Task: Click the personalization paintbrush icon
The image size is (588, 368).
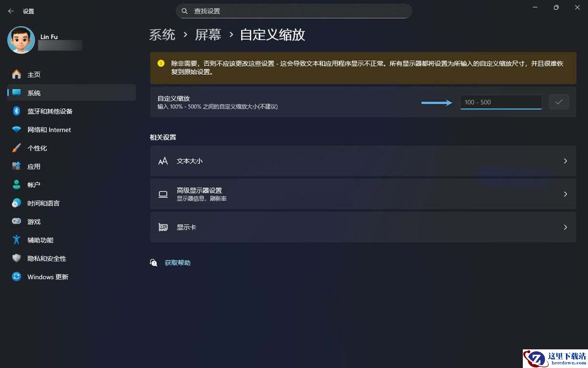Action: [17, 148]
